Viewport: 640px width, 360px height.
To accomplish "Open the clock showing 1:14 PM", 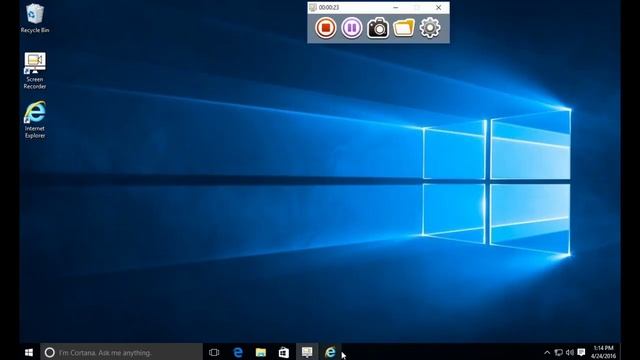I will point(603,352).
